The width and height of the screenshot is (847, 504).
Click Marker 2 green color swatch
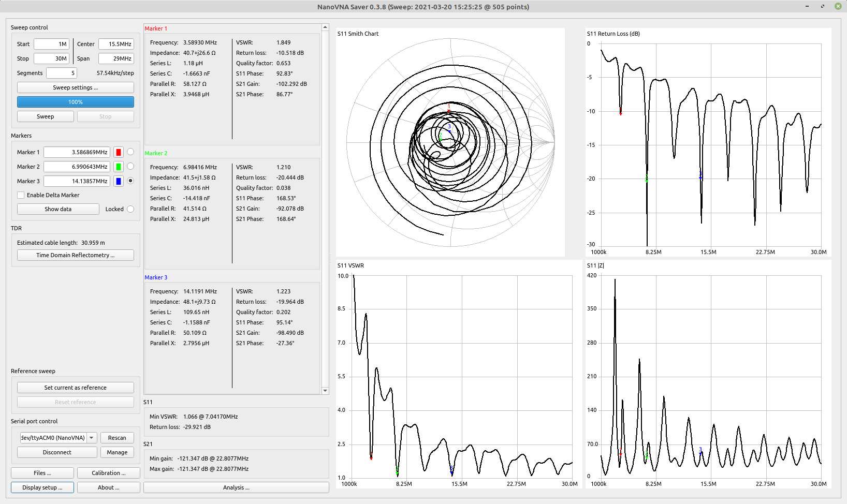(x=119, y=167)
